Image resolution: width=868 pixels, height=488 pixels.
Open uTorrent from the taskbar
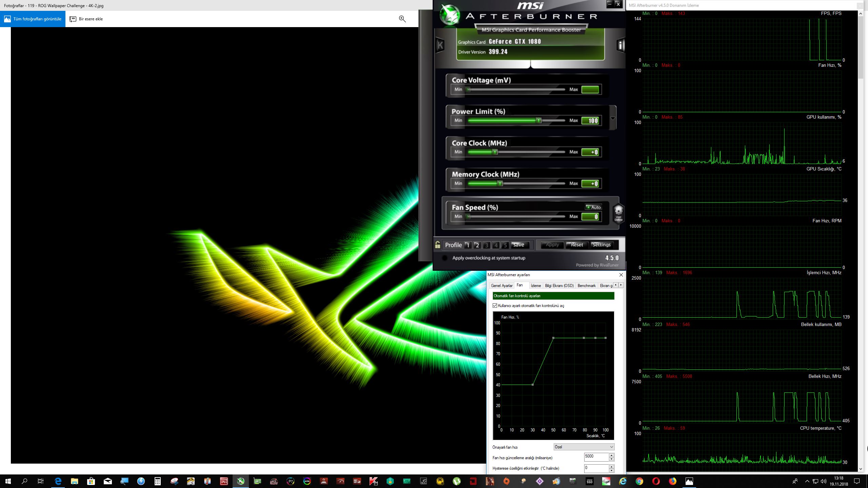coord(457,481)
